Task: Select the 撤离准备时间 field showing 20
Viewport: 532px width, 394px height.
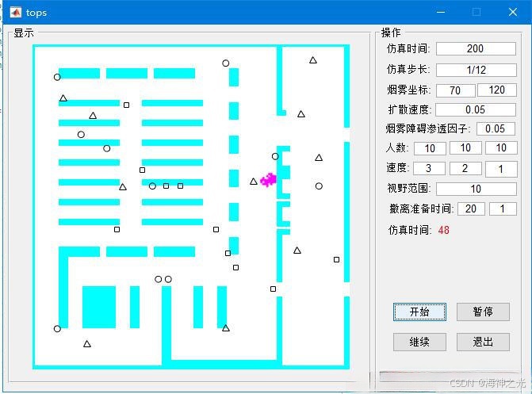Action: pos(471,208)
